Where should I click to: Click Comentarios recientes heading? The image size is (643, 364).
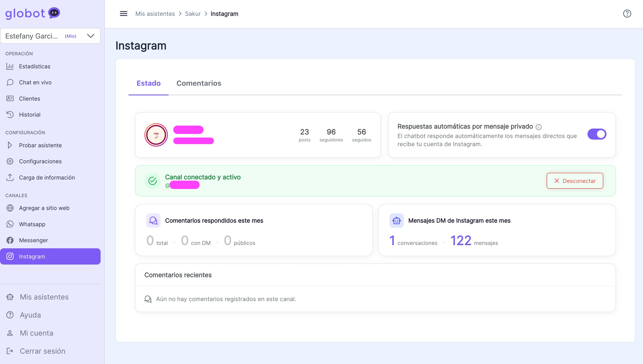(x=178, y=275)
